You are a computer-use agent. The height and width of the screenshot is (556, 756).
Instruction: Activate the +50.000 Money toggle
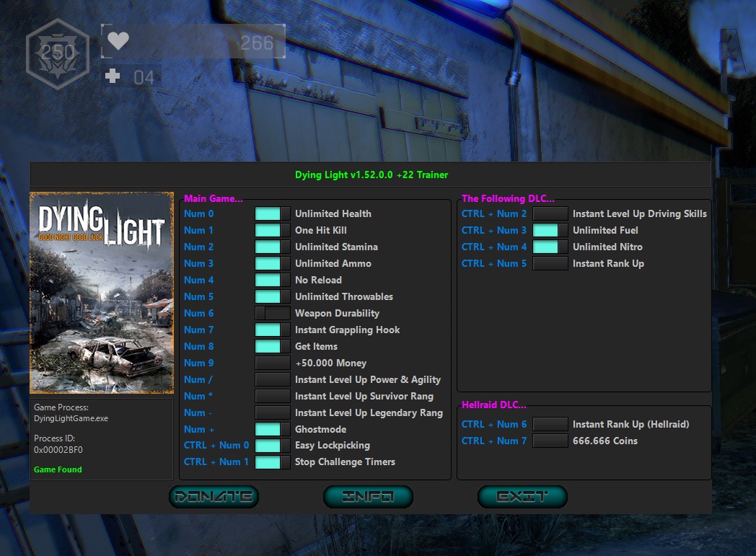click(x=273, y=363)
